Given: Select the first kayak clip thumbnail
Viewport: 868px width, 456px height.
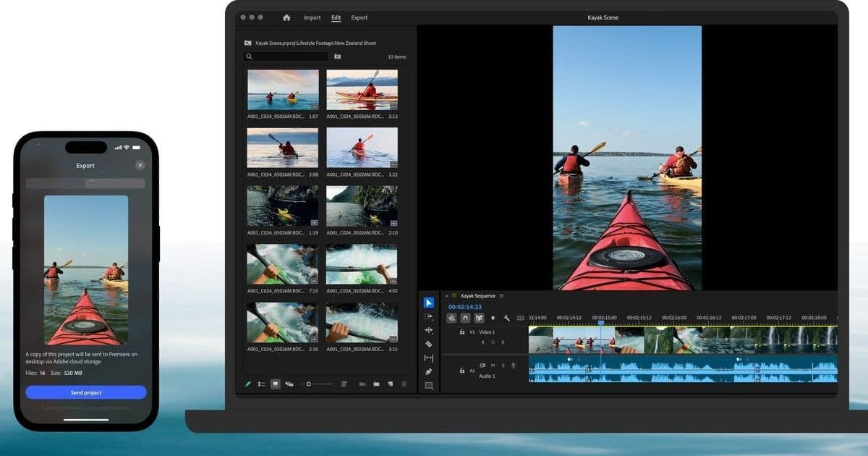Looking at the screenshot, I should point(282,90).
